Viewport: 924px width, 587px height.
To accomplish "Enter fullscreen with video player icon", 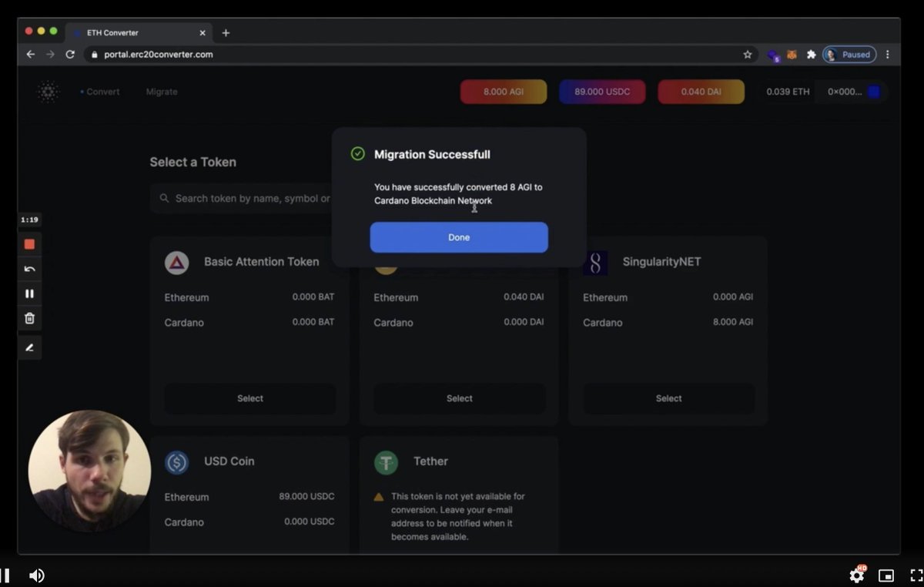I will [916, 575].
